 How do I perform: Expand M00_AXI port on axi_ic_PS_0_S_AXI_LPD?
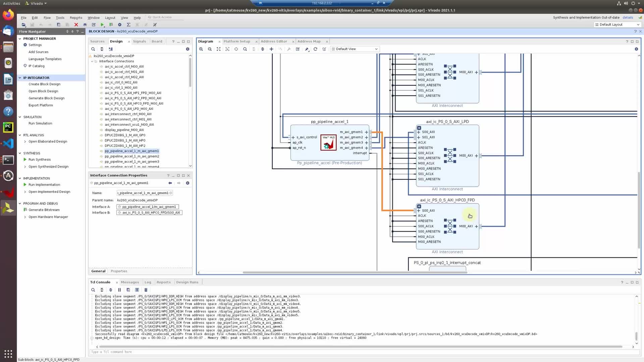coord(476,156)
